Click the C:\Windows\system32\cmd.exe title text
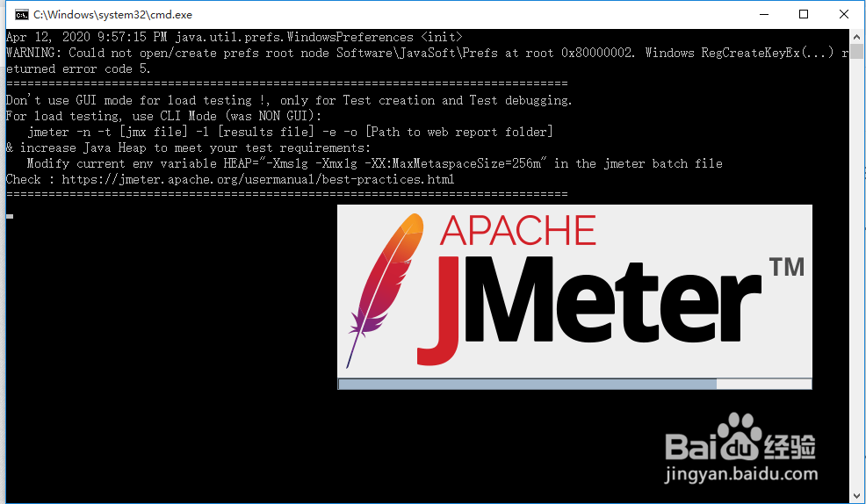The height and width of the screenshot is (504, 866). point(112,14)
